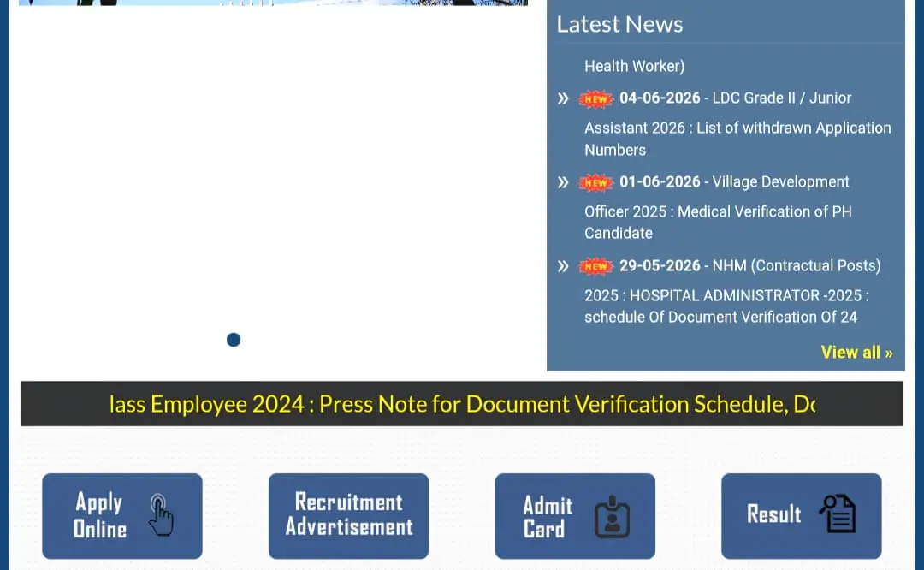Click the chevron bullet before 04-06-2026 item
Viewport: 924px width, 570px height.
click(563, 98)
